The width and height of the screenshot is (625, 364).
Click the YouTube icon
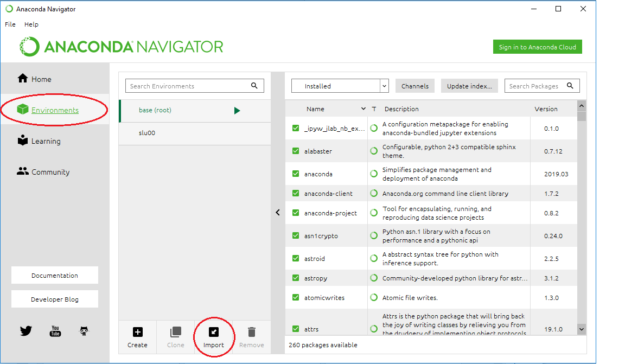point(55,331)
